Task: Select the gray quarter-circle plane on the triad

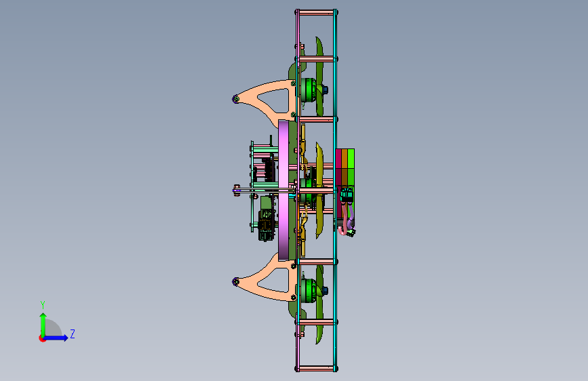Action: pyautogui.click(x=52, y=327)
